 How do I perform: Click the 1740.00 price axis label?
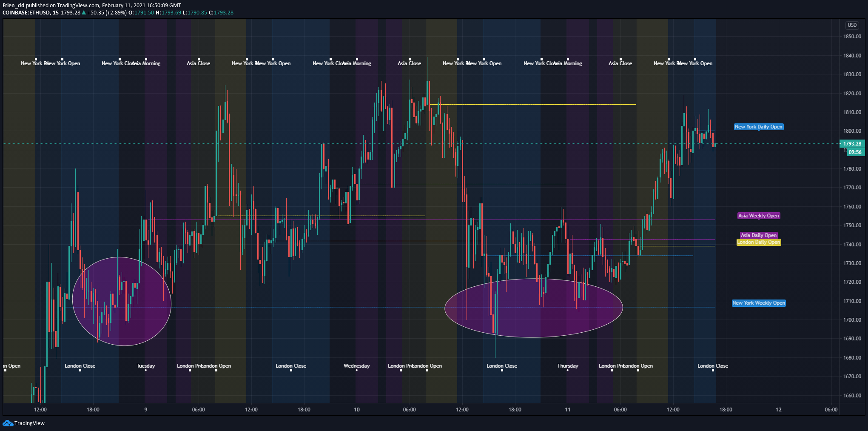(x=852, y=245)
